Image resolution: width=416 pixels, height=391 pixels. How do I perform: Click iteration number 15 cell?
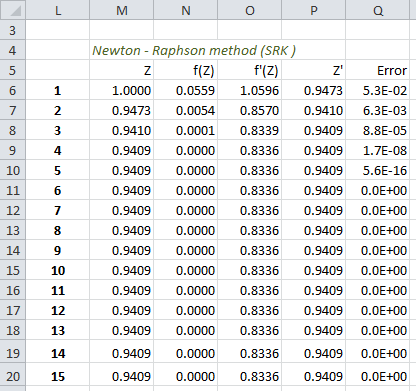[58, 376]
